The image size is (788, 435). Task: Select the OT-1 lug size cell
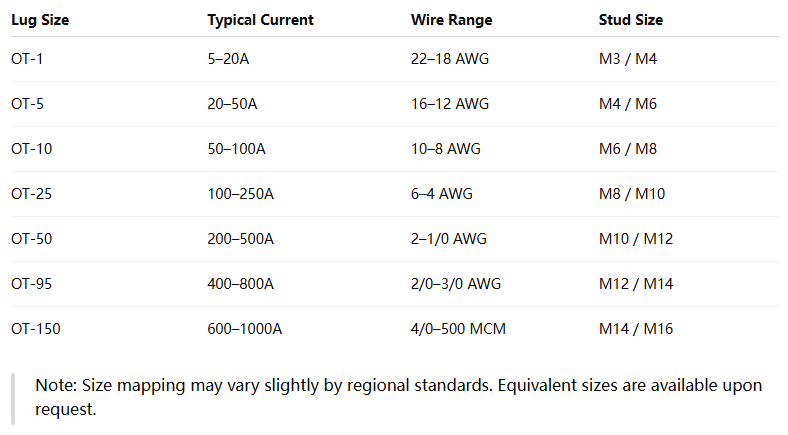pyautogui.click(x=27, y=59)
